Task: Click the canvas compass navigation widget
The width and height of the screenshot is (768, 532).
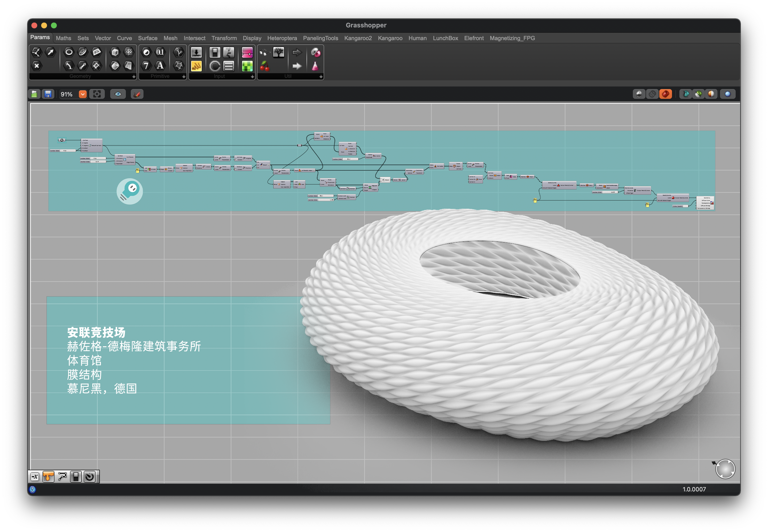Action: (725, 469)
